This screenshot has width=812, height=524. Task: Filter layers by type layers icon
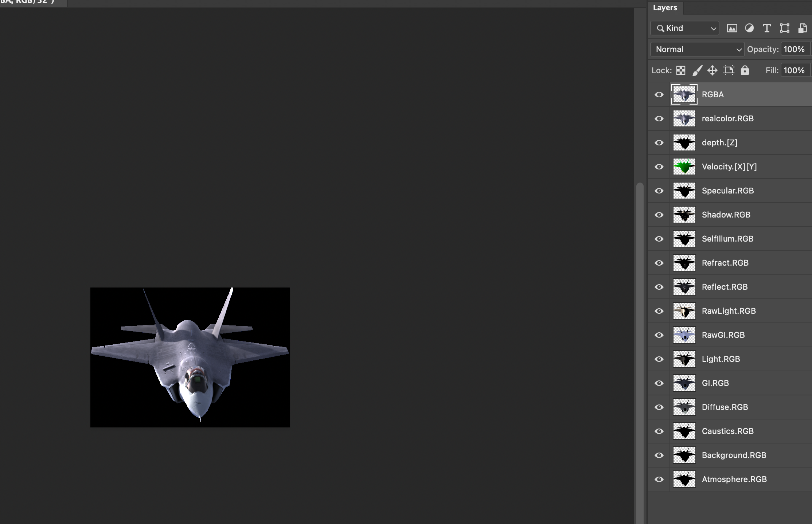pyautogui.click(x=766, y=28)
